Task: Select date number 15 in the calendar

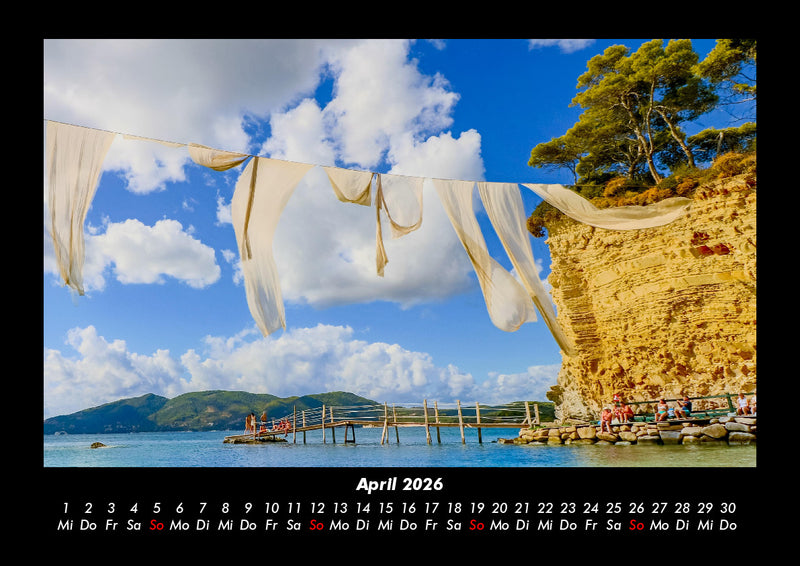Action: click(385, 508)
